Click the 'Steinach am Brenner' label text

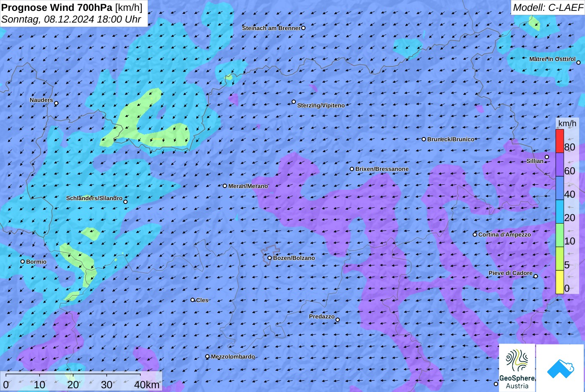pyautogui.click(x=272, y=28)
